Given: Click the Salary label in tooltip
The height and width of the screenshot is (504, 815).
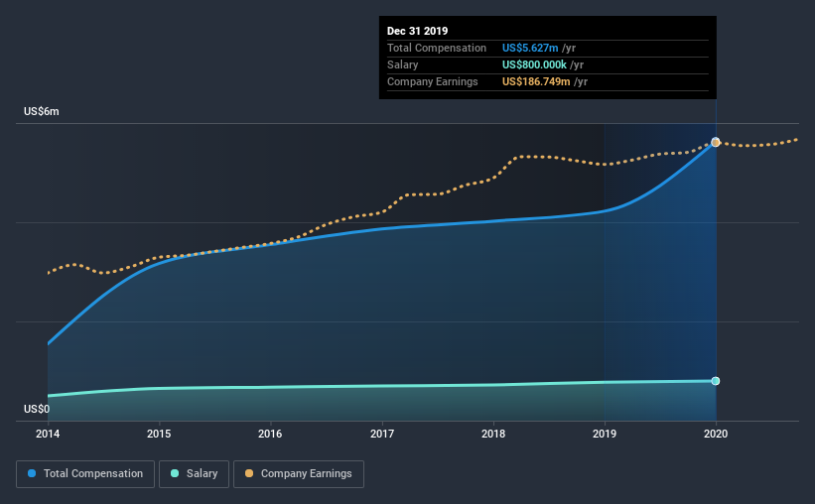Looking at the screenshot, I should tap(402, 64).
